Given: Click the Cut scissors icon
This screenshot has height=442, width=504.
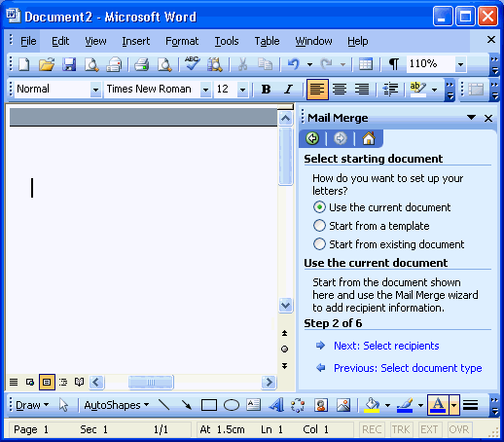Looking at the screenshot, I should click(x=242, y=64).
